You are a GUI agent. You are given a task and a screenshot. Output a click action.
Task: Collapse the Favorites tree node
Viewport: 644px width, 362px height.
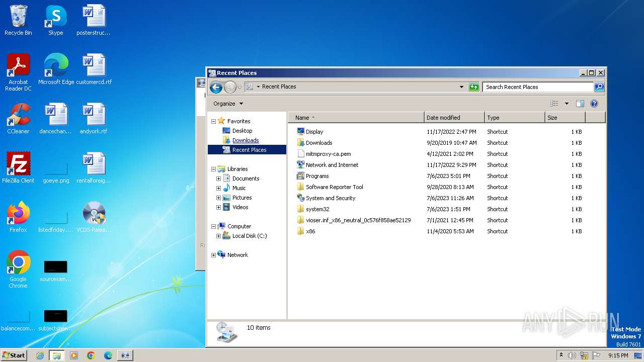tap(213, 121)
